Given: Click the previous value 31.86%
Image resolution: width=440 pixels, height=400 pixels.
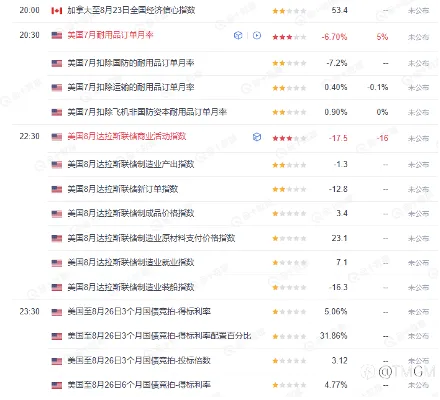Looking at the screenshot, I should click(x=334, y=336).
